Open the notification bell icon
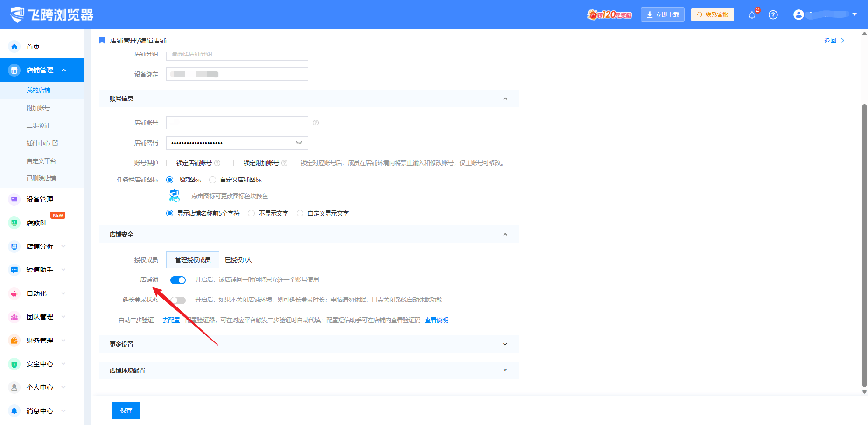 coord(752,15)
